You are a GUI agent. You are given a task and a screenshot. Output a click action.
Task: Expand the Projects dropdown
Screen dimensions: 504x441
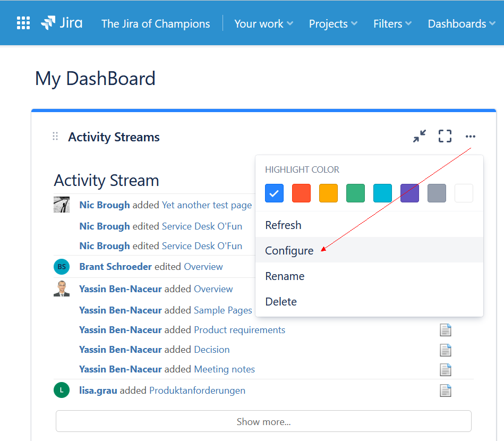pos(333,24)
